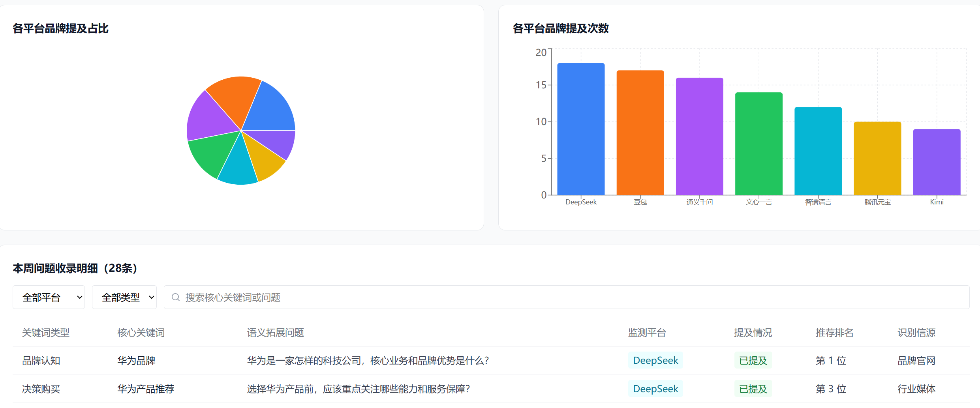The width and height of the screenshot is (980, 408).
Task: Click the 第 1 位 ranking cell
Action: coord(831,360)
